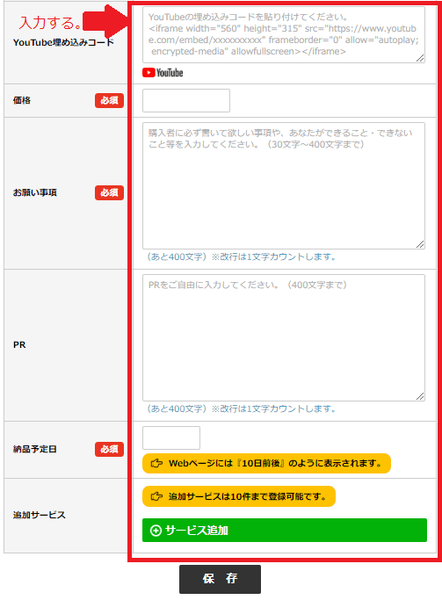Click resize handle of YouTube embed textarea
This screenshot has height=600, width=442.
pos(420,58)
